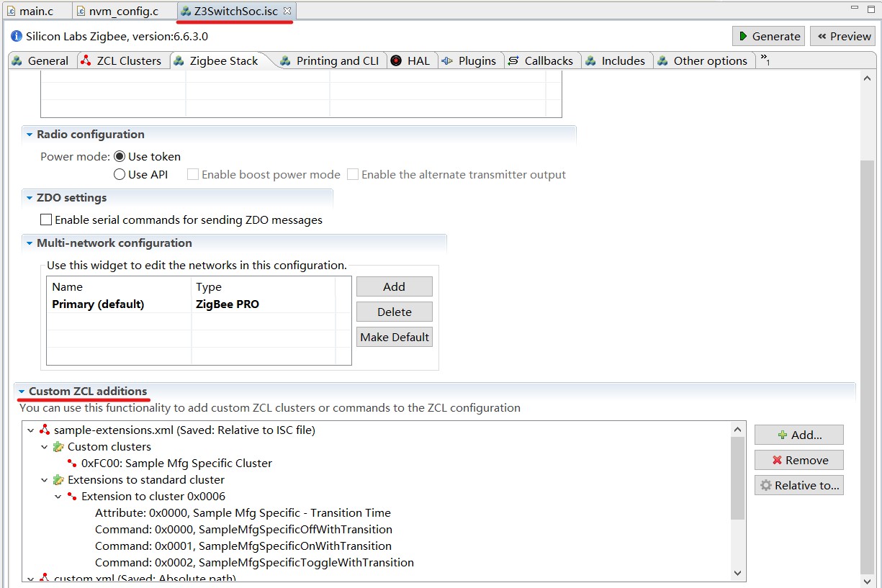
Task: Close the Z3SwitchSoc.isc tab
Action: tap(287, 11)
